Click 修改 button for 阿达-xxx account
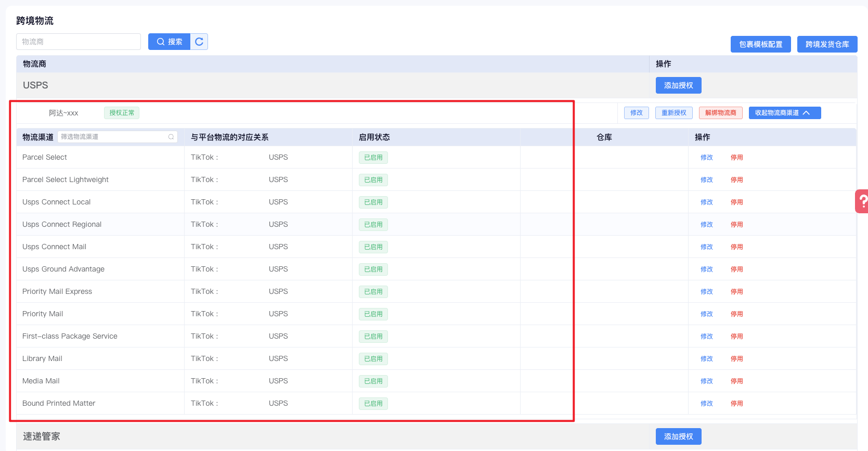The image size is (868, 451). [636, 113]
